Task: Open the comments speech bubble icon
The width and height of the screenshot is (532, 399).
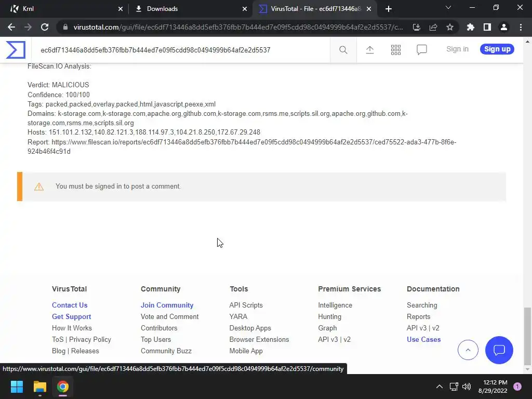Action: 422,50
